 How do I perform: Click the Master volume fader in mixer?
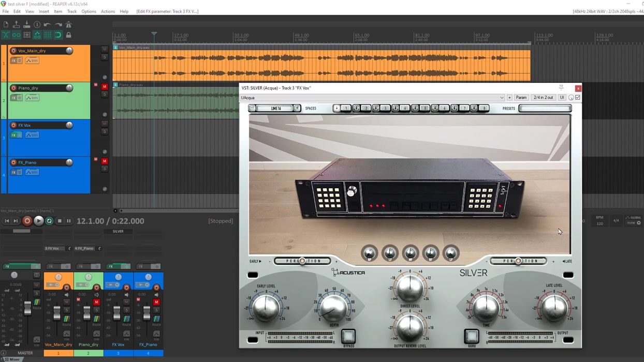pos(27,309)
